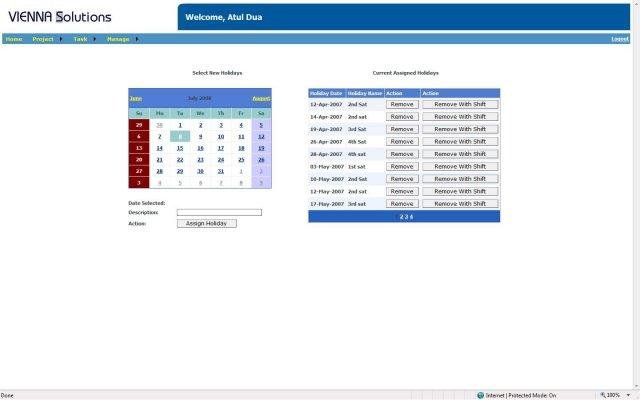
Task: Click the Logout link
Action: [620, 39]
